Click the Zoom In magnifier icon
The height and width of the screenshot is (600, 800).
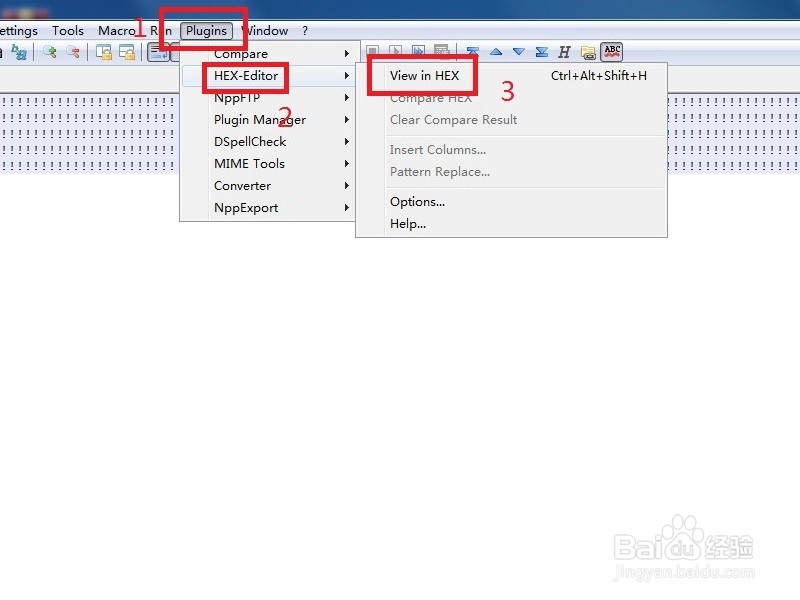pos(49,52)
